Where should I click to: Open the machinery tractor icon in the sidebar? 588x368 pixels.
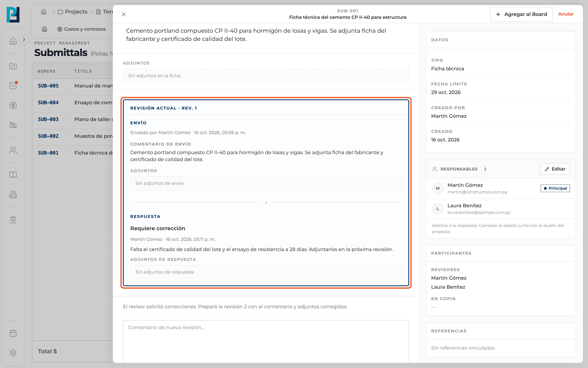pos(13,125)
